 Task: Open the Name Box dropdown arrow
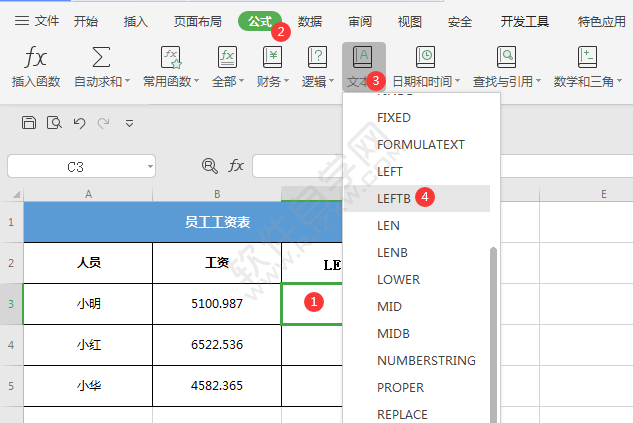pos(150,167)
